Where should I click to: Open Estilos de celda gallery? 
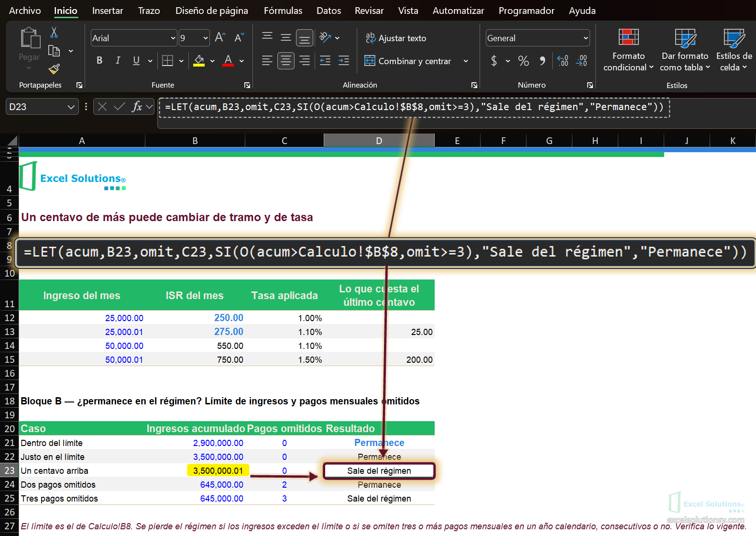click(x=734, y=50)
